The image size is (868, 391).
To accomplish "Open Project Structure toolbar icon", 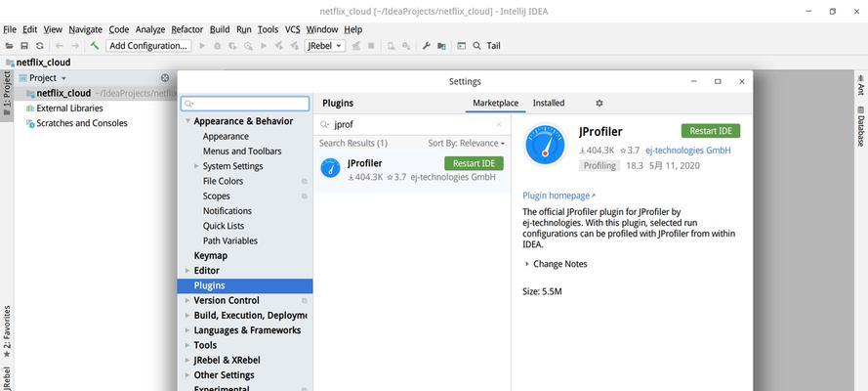I will (x=441, y=46).
